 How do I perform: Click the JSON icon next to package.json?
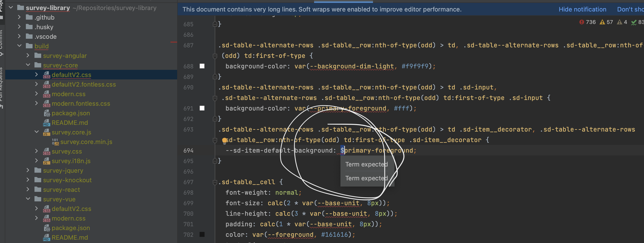tap(47, 113)
